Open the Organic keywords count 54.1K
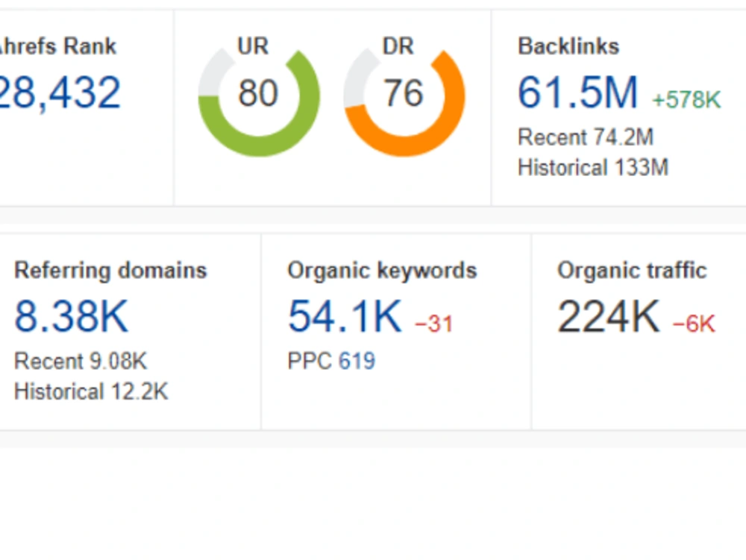746x560 pixels. [345, 316]
